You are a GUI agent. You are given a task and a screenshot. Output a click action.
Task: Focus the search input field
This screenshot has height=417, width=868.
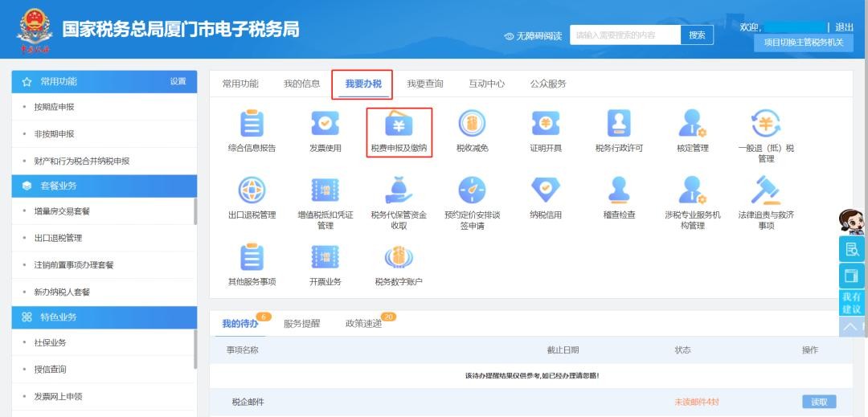point(624,35)
